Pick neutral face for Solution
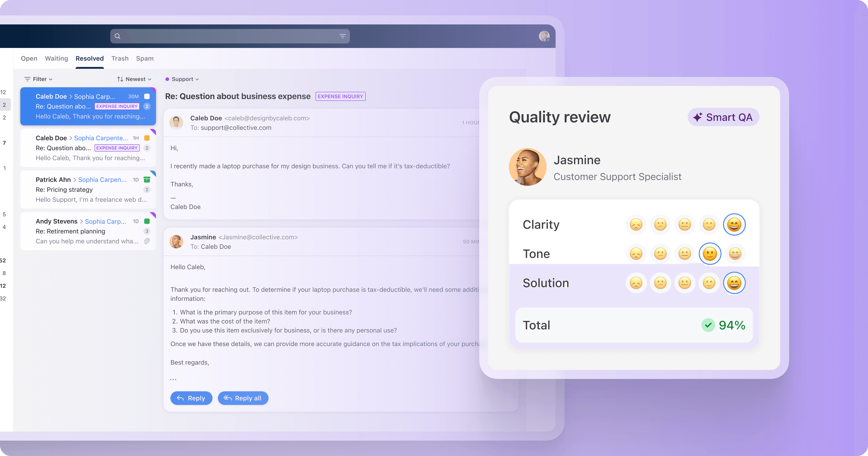 [684, 283]
